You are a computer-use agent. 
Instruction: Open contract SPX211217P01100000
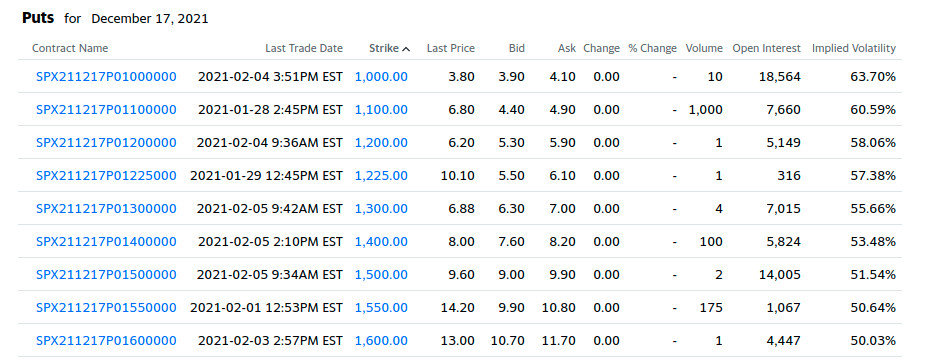point(106,110)
